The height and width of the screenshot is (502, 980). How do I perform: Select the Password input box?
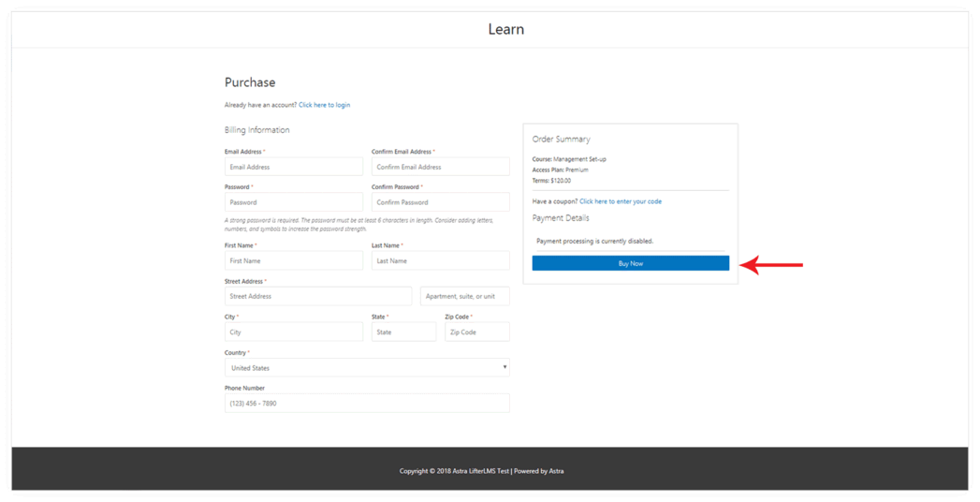pyautogui.click(x=293, y=202)
